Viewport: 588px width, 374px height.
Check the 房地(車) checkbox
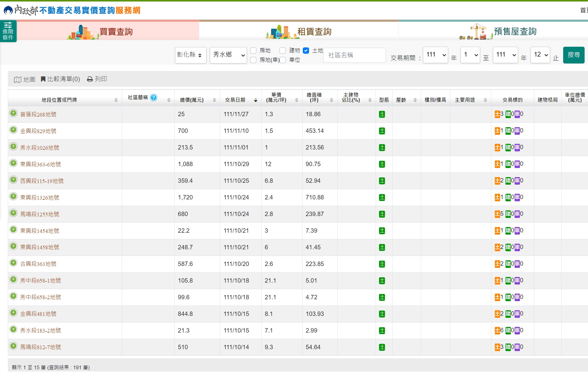(x=253, y=60)
